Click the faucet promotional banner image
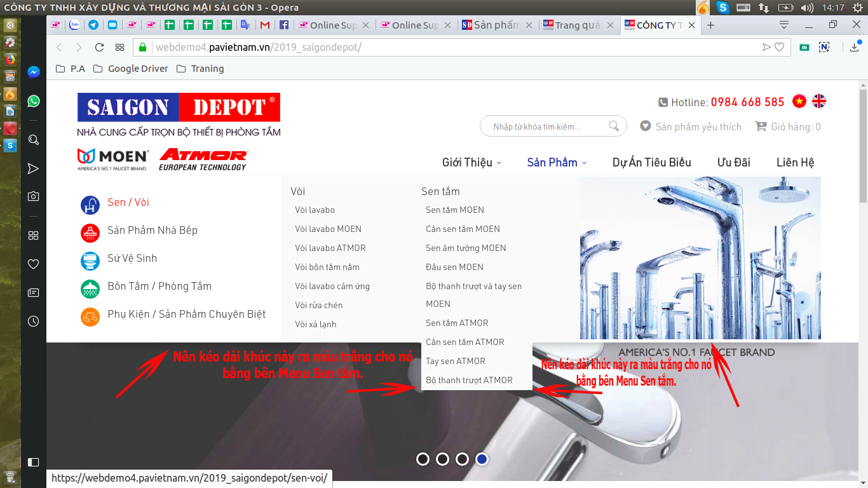 pyautogui.click(x=700, y=258)
